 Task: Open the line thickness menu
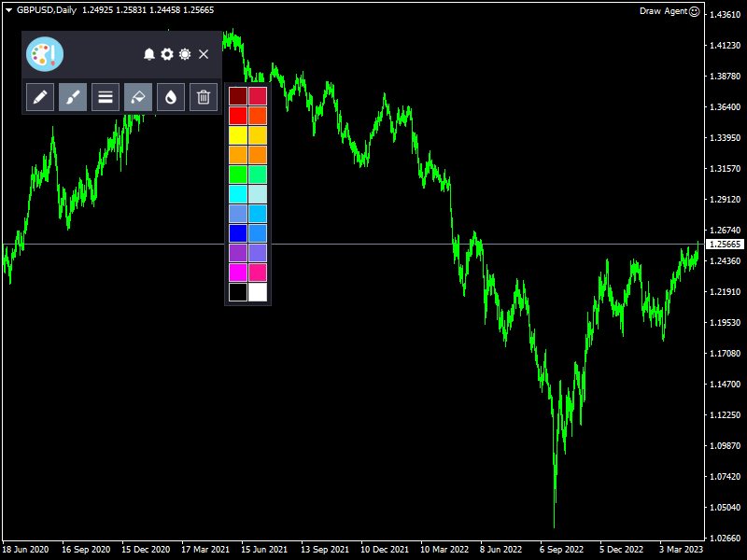tap(106, 96)
